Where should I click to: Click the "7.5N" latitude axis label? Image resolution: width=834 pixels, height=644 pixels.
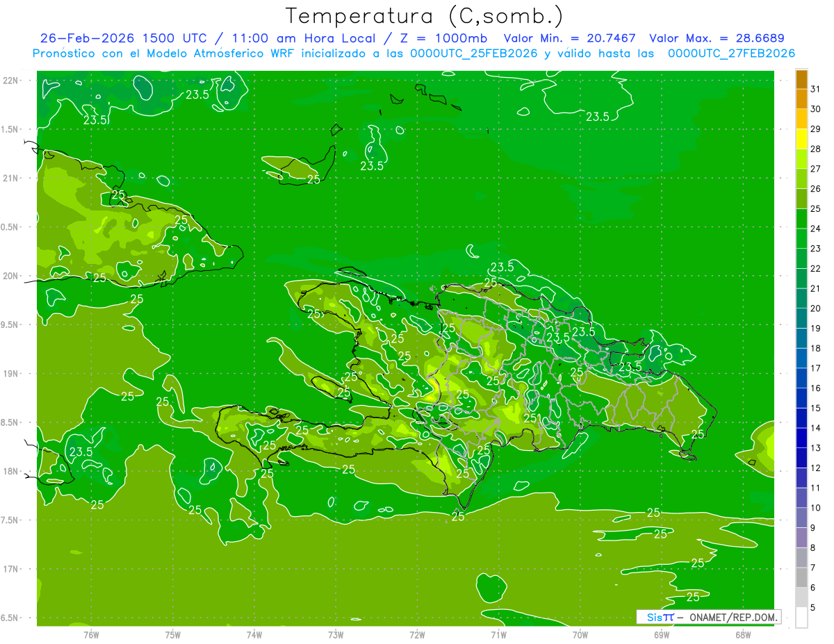(10, 520)
